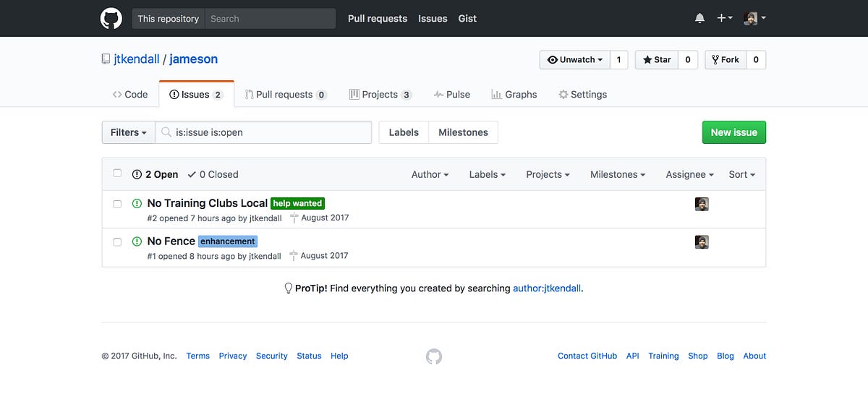This screenshot has width=868, height=407.
Task: Click the plus create-new icon
Action: coord(724,19)
